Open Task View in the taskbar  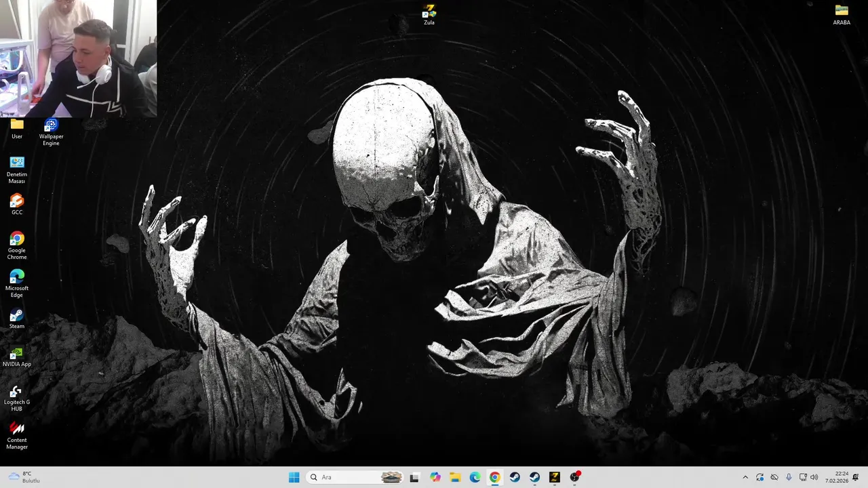point(414,477)
